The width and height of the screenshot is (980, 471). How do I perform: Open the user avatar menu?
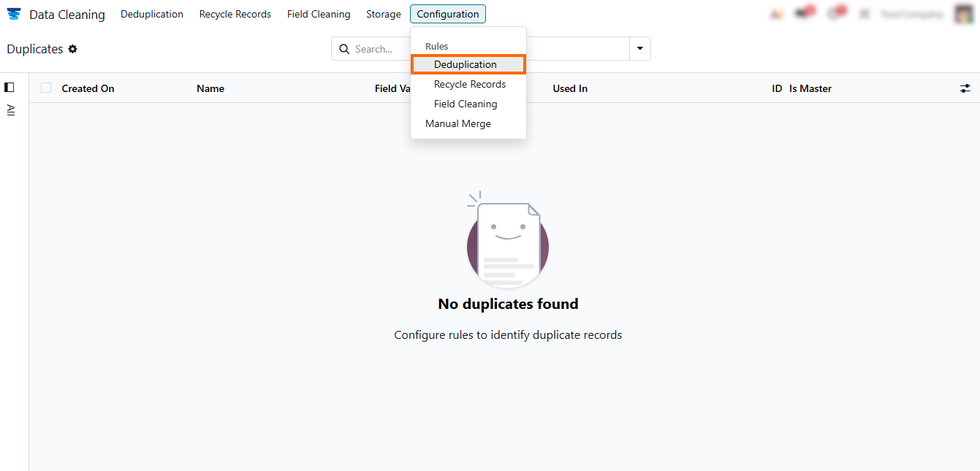coord(964,14)
